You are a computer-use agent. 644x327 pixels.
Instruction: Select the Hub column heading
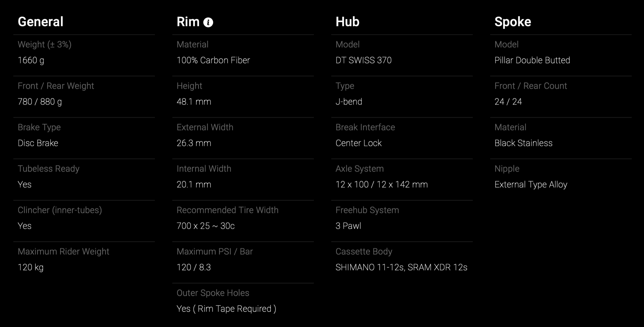pos(347,22)
